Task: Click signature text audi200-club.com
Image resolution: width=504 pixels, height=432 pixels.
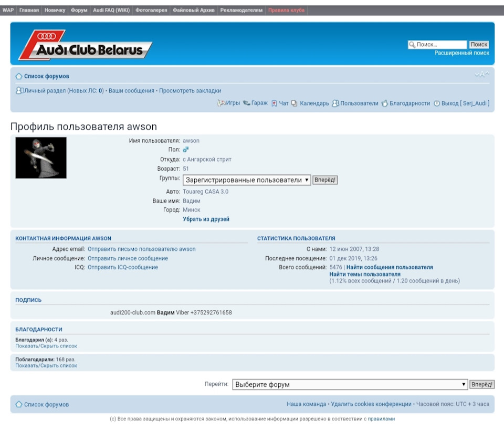Action: coord(133,312)
